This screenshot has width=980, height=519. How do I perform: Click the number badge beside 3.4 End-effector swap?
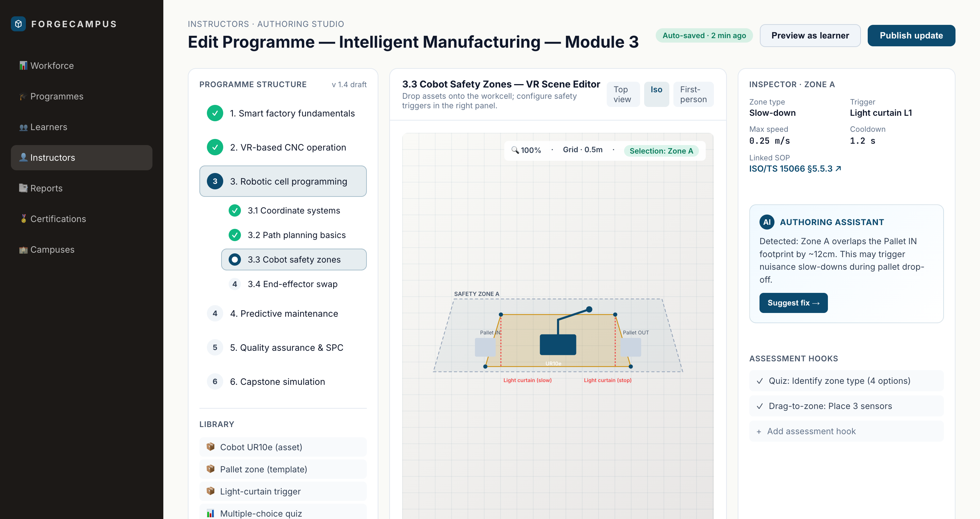[235, 284]
